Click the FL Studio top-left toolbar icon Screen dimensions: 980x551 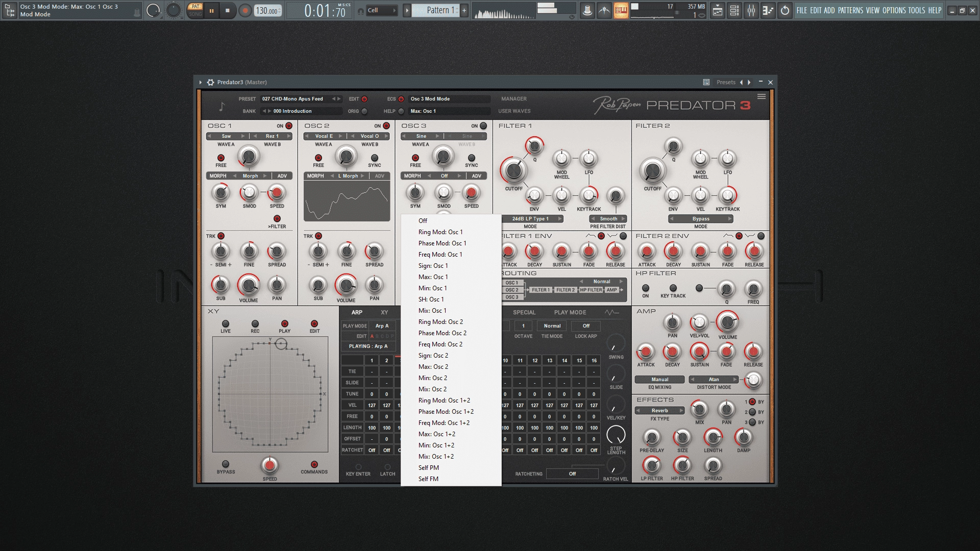tap(10, 10)
